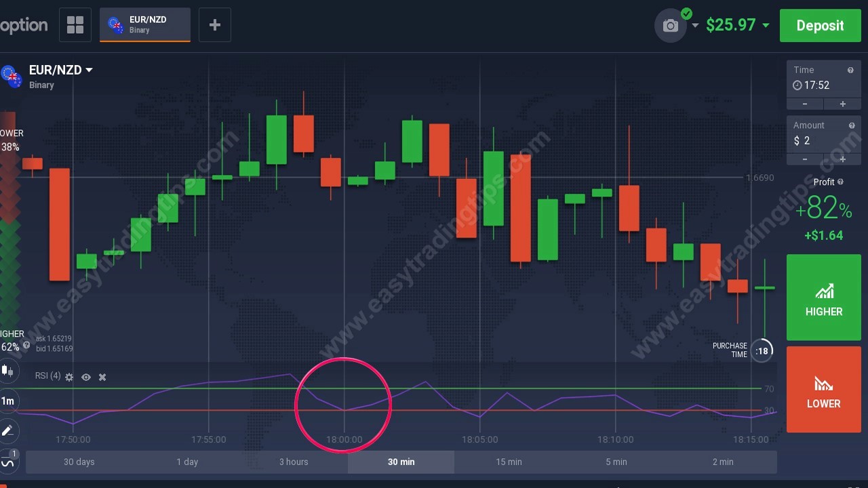
Task: Click the Deposit button
Action: pyautogui.click(x=820, y=26)
